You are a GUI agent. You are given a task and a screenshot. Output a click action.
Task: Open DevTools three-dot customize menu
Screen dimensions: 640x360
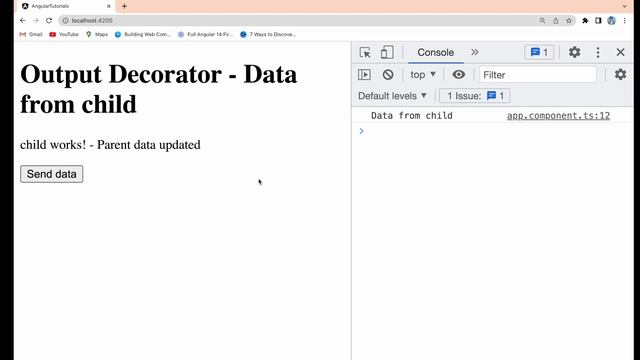point(598,52)
